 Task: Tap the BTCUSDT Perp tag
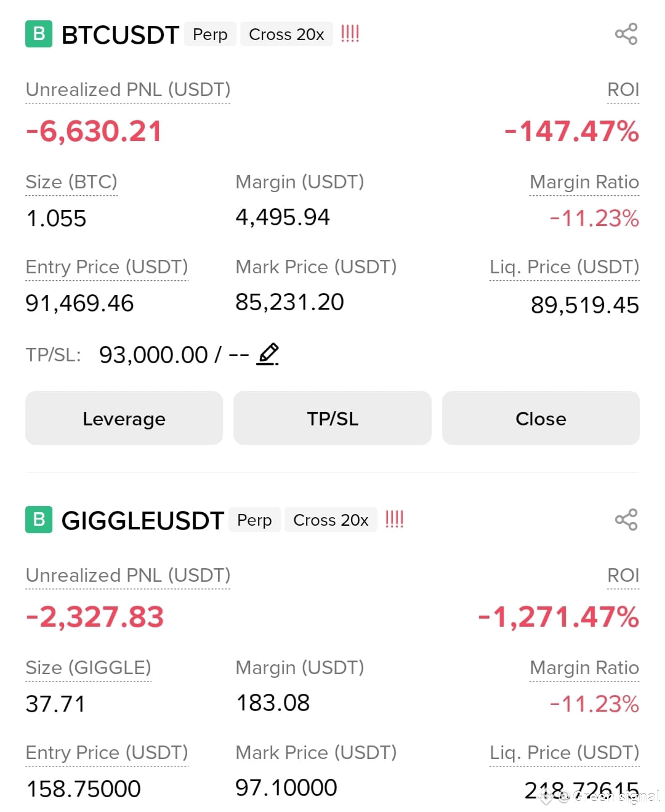(x=210, y=34)
